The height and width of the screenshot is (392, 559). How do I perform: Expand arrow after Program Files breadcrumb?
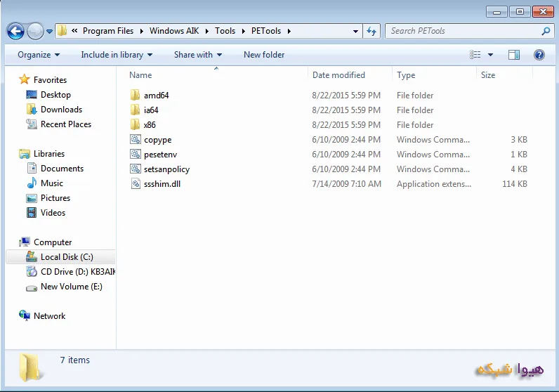coord(142,31)
